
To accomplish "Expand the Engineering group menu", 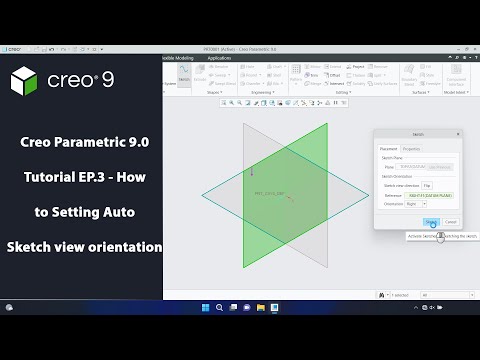I will (x=263, y=92).
